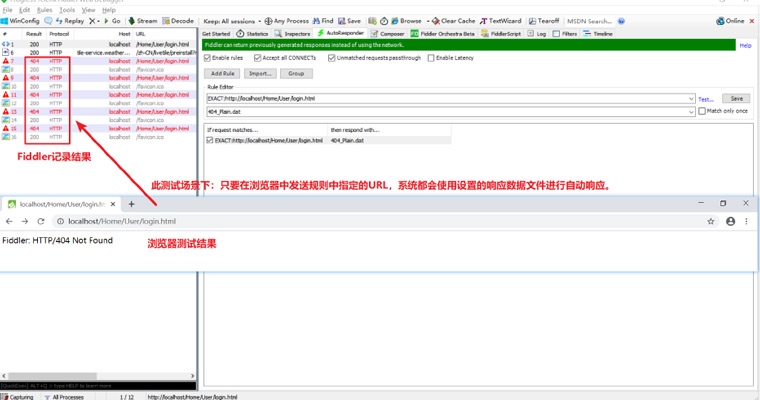Click the Tearoff toolbar button
The width and height of the screenshot is (760, 400).
click(544, 21)
